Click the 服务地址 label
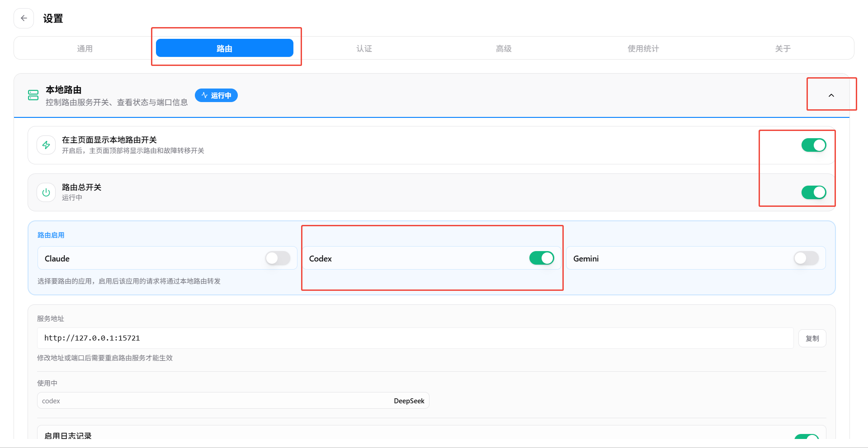Viewport: 868px width, 448px height. click(51, 318)
